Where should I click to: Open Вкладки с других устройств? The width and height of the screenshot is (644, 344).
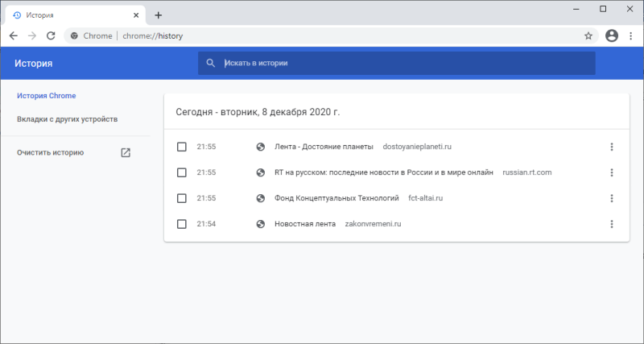click(x=68, y=119)
